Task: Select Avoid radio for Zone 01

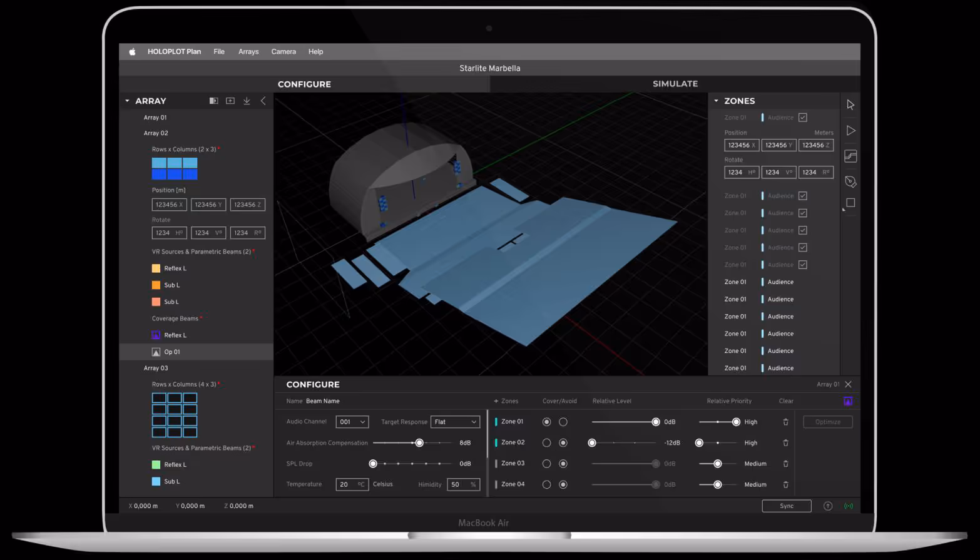Action: click(x=563, y=422)
